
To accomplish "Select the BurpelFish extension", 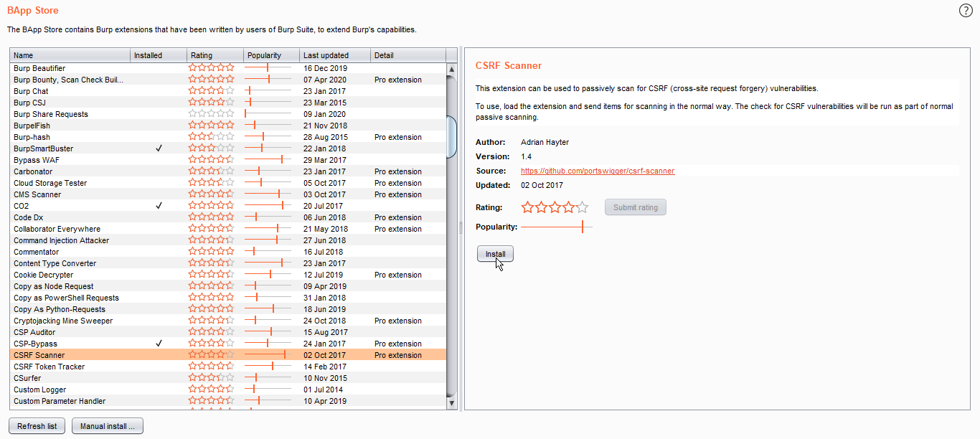I will (x=228, y=126).
